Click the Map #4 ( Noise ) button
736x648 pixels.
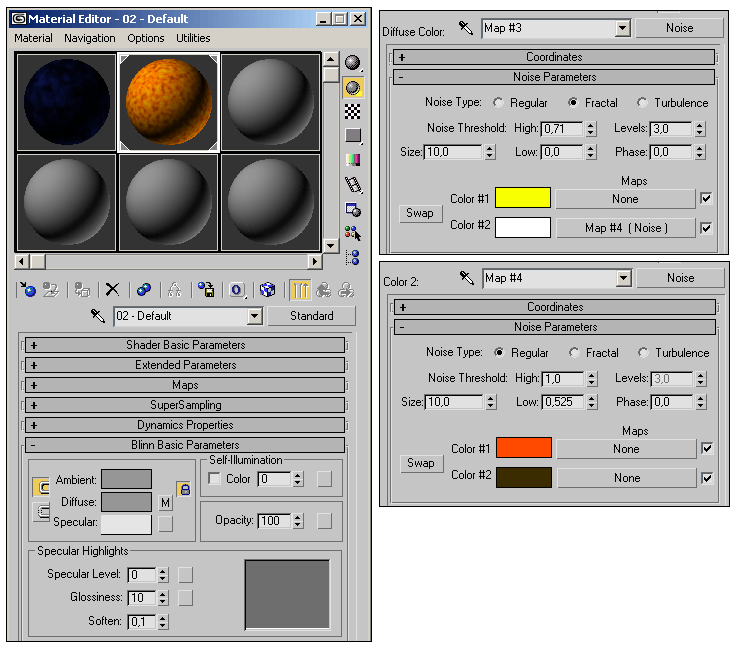pyautogui.click(x=626, y=228)
